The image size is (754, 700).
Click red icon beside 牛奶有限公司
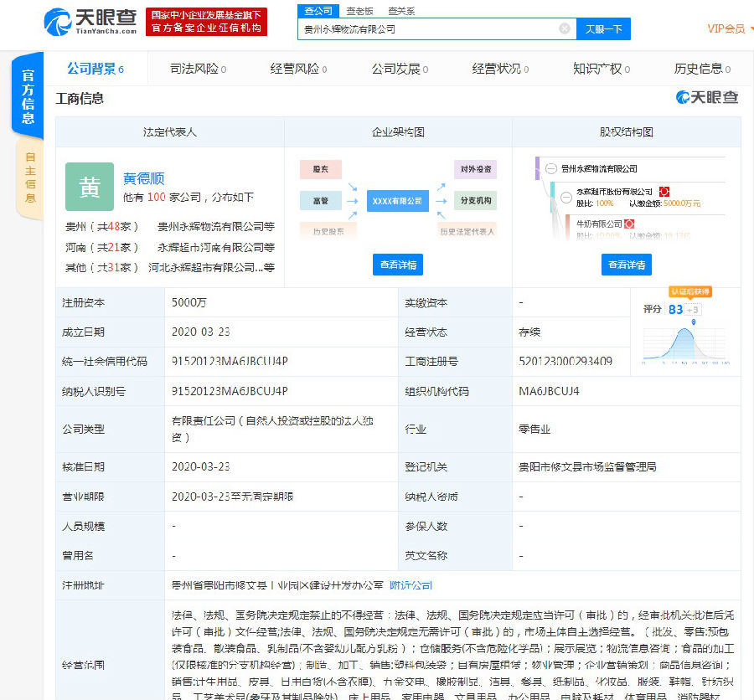(x=629, y=224)
